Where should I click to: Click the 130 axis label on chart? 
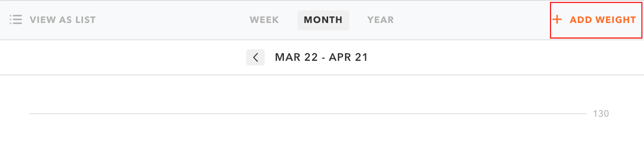pyautogui.click(x=601, y=114)
